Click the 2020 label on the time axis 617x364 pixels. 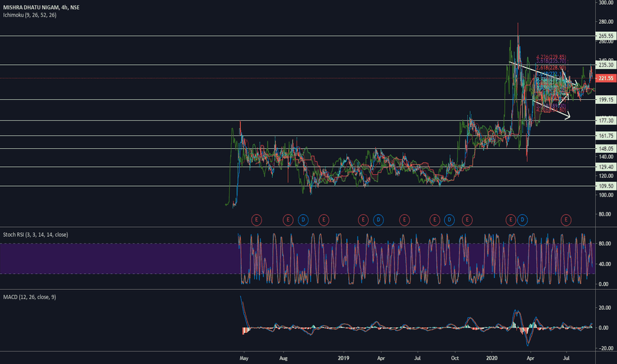pos(491,359)
